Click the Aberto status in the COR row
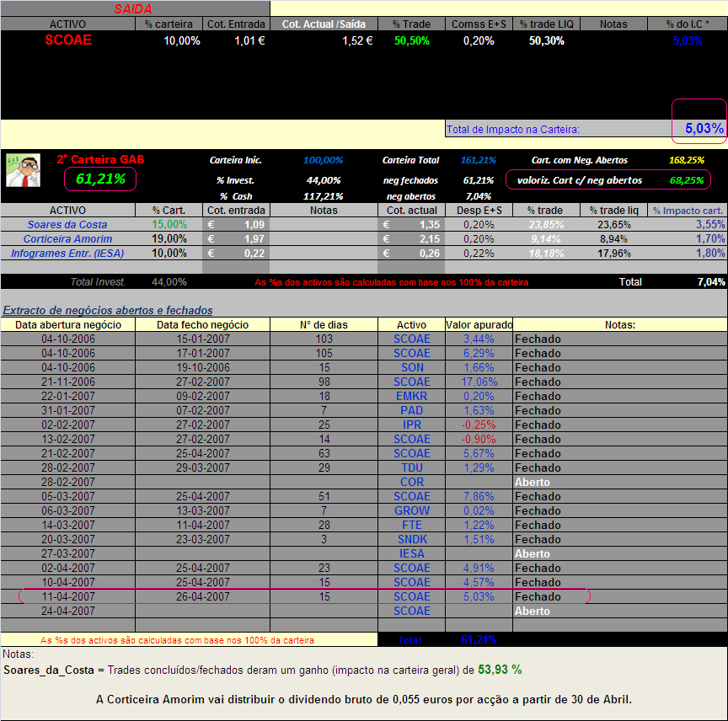The height and width of the screenshot is (721, 728). tap(532, 483)
